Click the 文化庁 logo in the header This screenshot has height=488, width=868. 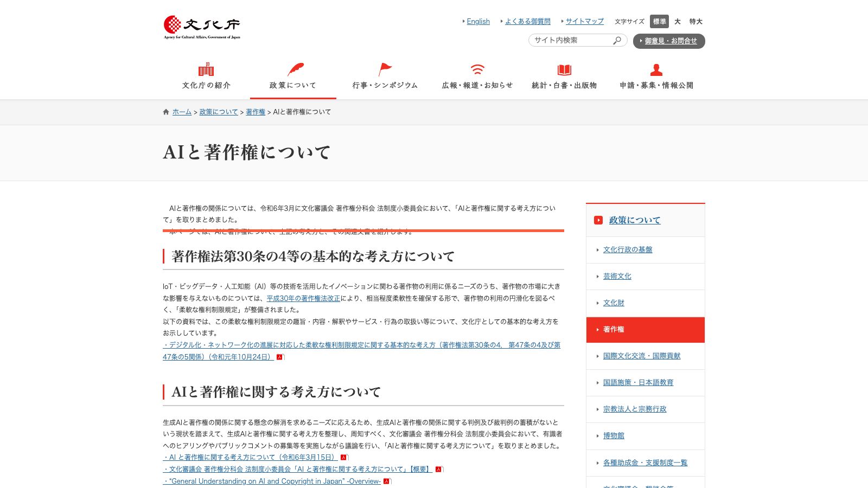(202, 27)
